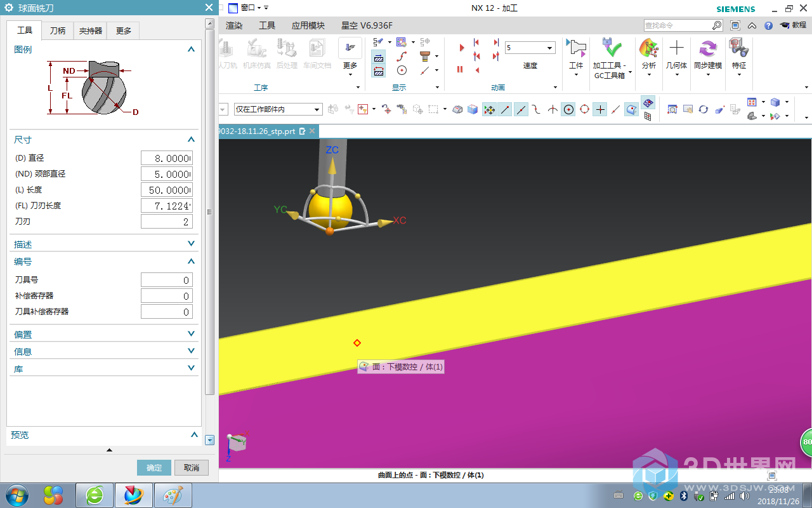
Task: Toggle the enable snap point option
Action: (489, 109)
